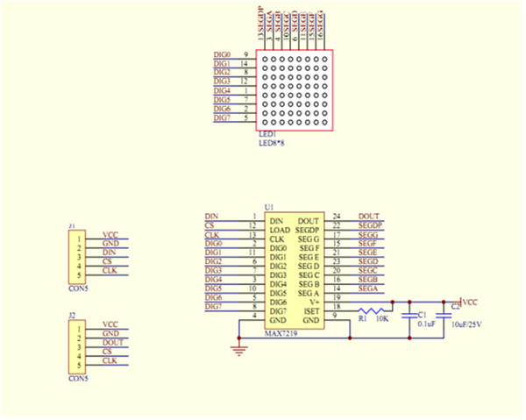Click the SEGDP net label beside U1
The image size is (526, 420).
(370, 225)
